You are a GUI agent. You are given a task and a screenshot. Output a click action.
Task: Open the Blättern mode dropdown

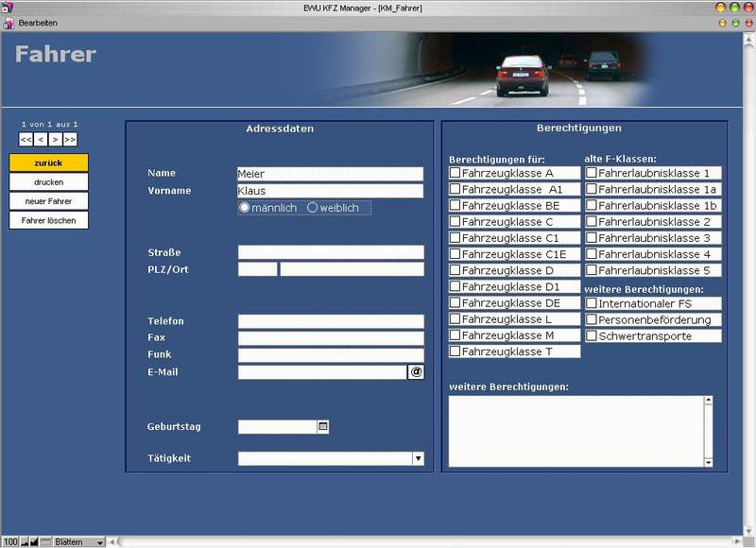78,542
